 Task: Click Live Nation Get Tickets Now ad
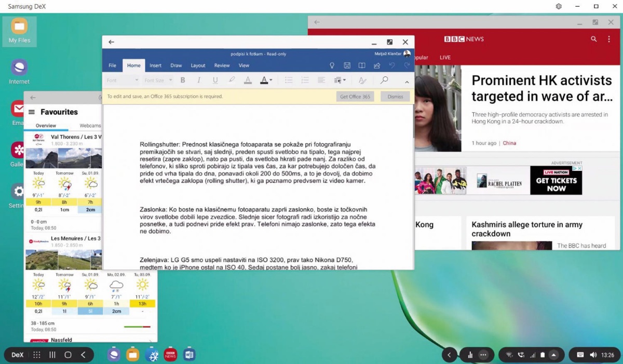point(556,180)
